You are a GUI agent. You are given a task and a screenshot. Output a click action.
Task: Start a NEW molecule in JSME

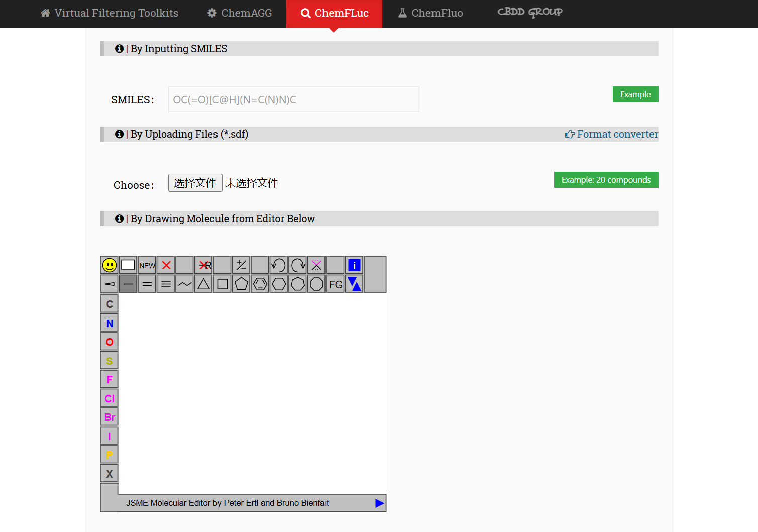(147, 265)
